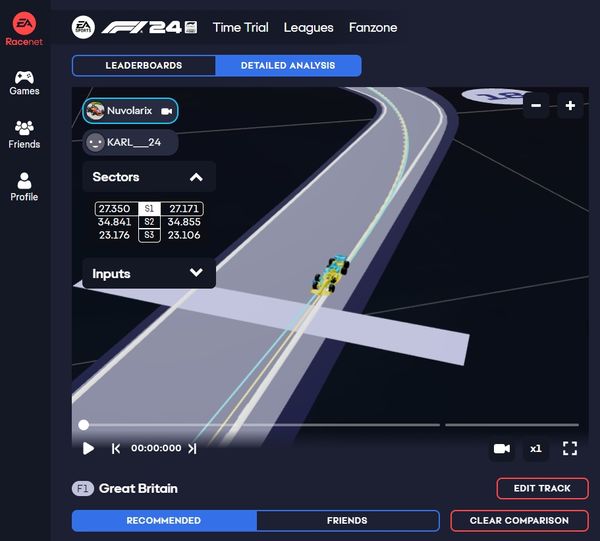This screenshot has height=541, width=600.
Task: Click the S1 sector label
Action: coord(149,209)
